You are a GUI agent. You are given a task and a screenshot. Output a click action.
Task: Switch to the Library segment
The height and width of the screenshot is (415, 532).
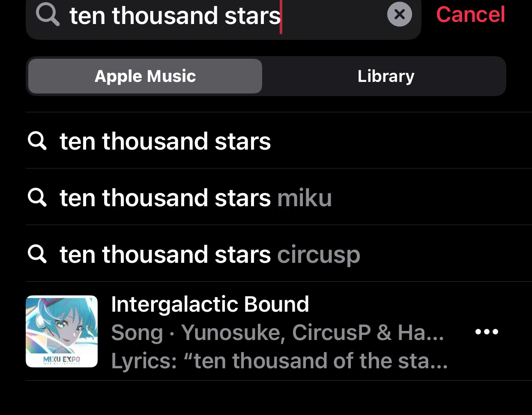click(x=386, y=76)
